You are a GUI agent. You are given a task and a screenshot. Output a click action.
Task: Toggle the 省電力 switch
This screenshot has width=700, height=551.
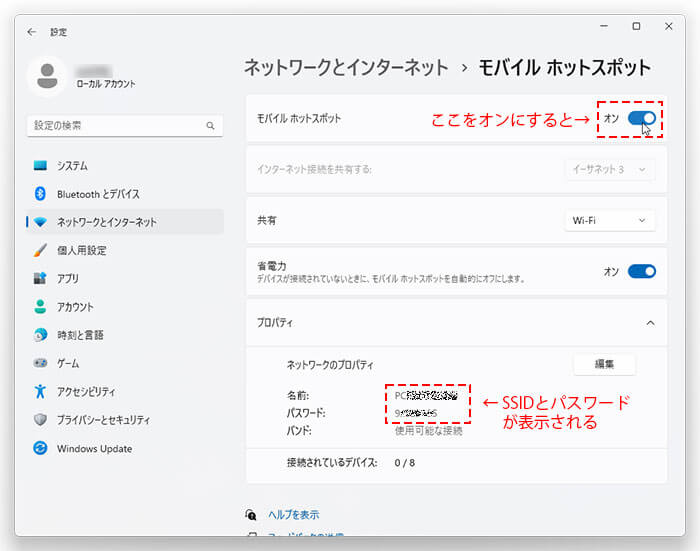point(642,271)
